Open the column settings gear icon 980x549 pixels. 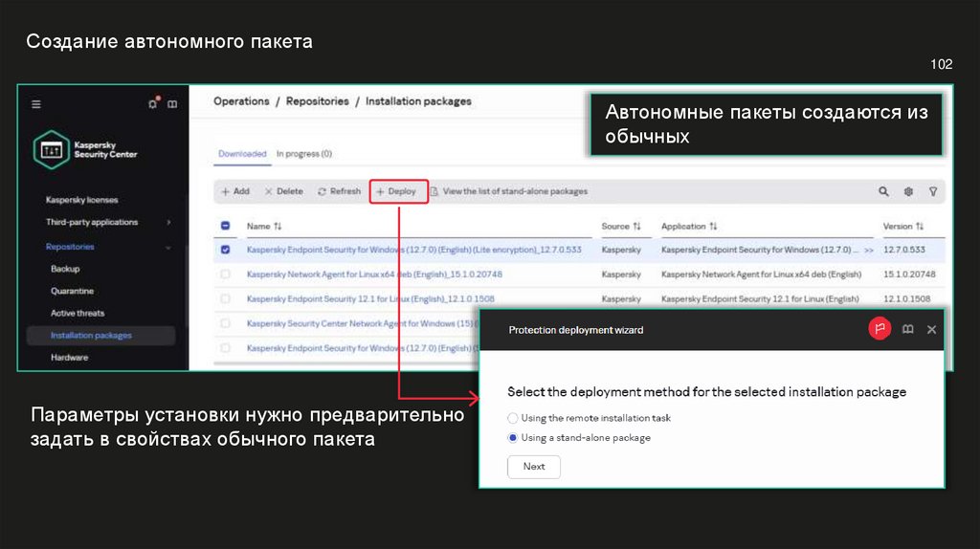[x=908, y=191]
